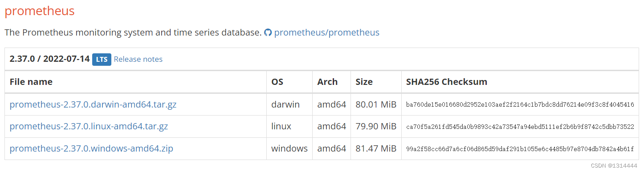Click the Arch column header
This screenshot has height=172, width=644.
coord(327,82)
